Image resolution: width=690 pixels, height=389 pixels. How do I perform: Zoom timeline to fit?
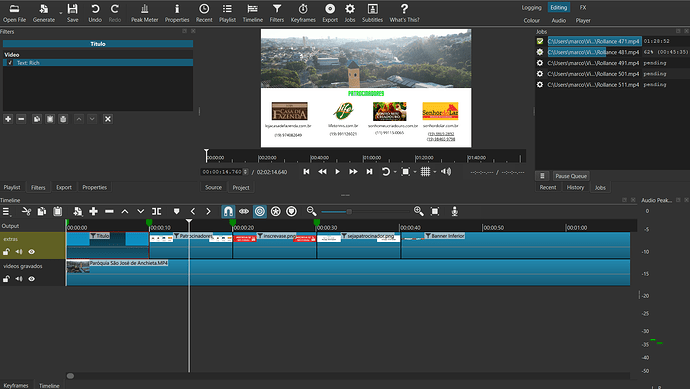(435, 212)
